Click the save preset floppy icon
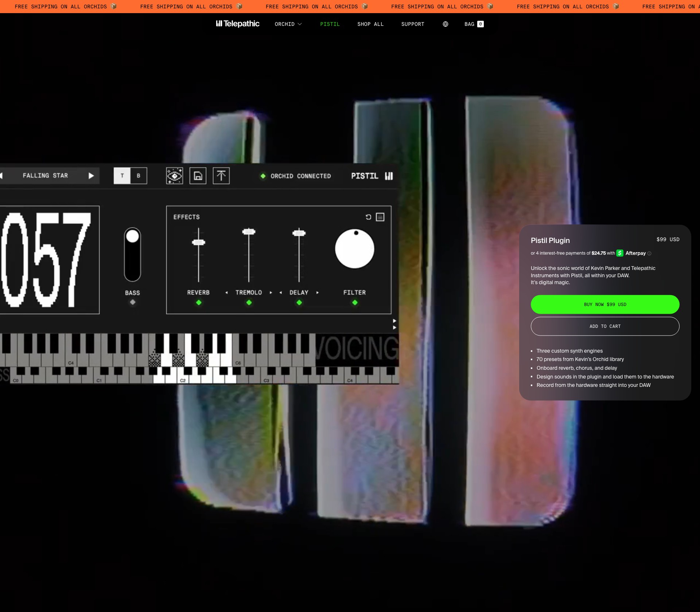The image size is (700, 612). tap(198, 176)
